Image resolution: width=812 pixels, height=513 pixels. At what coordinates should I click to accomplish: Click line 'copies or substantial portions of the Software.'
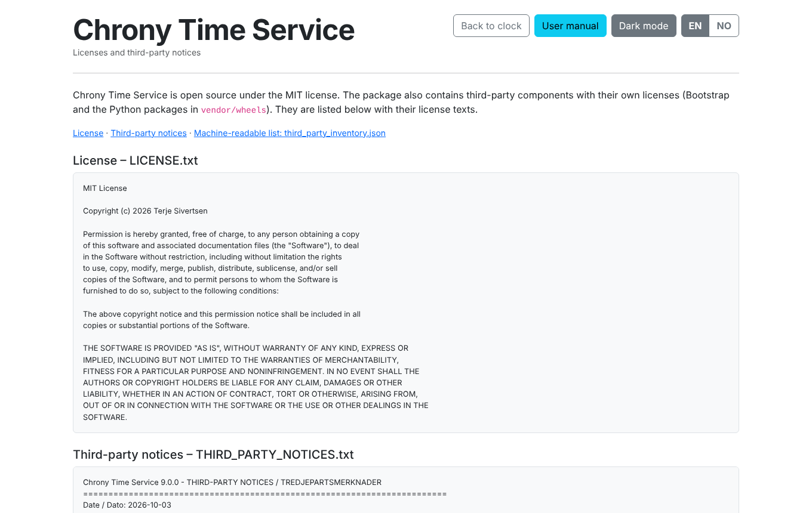[x=166, y=326]
